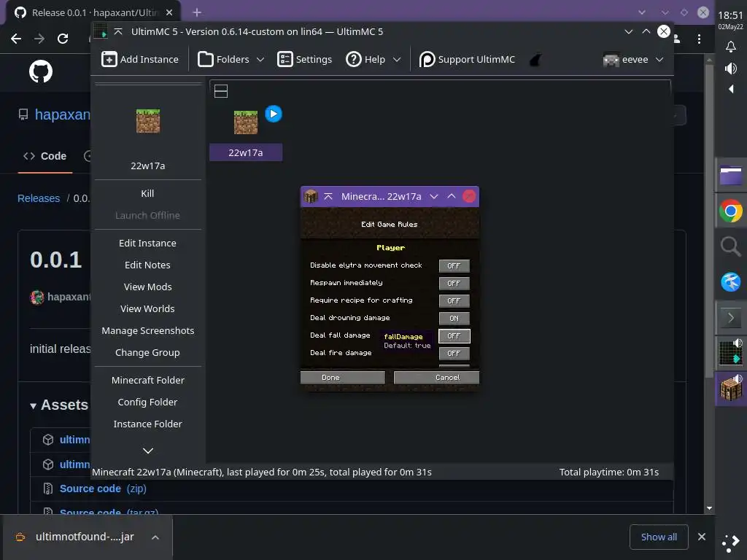This screenshot has width=747, height=560.
Task: Click the large grass block icon in sidebar
Action: point(148,121)
